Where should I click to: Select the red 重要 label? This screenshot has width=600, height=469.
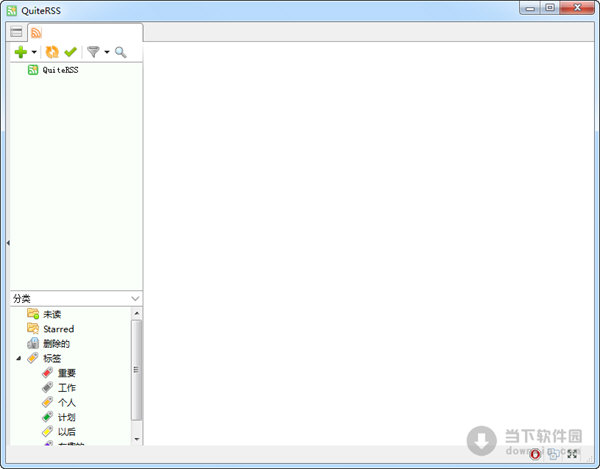click(67, 373)
